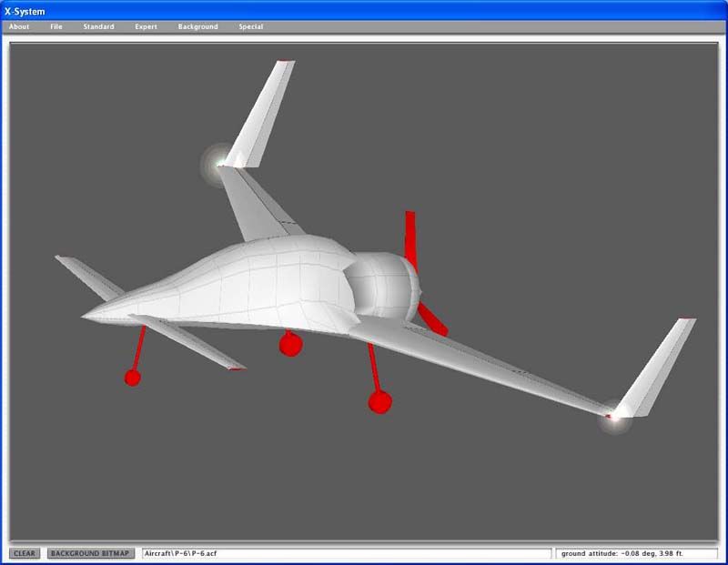Click the BACKGROUND BITMAP button
This screenshot has width=728, height=565.
pyautogui.click(x=91, y=553)
